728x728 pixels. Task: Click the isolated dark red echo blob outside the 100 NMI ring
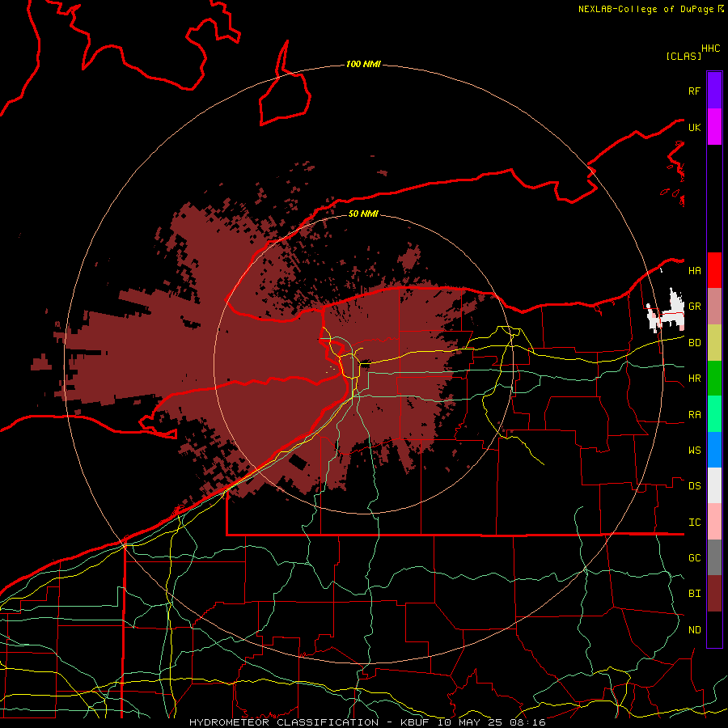click(x=42, y=362)
